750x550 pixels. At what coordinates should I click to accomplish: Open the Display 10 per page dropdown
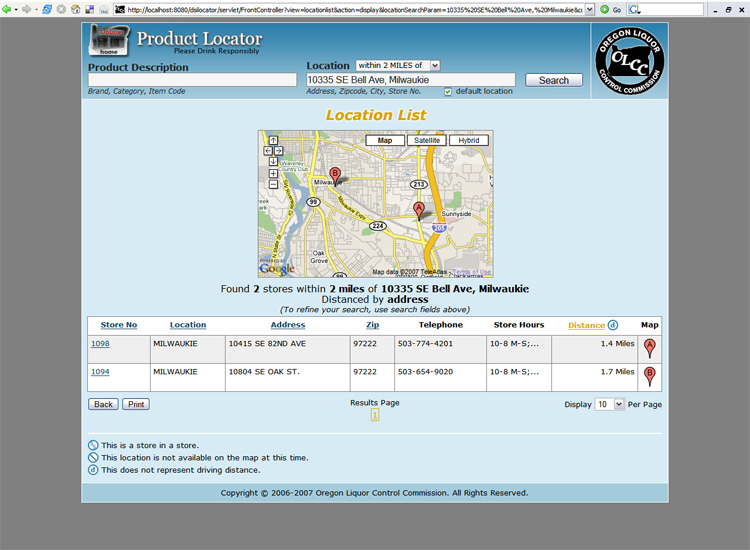click(609, 405)
